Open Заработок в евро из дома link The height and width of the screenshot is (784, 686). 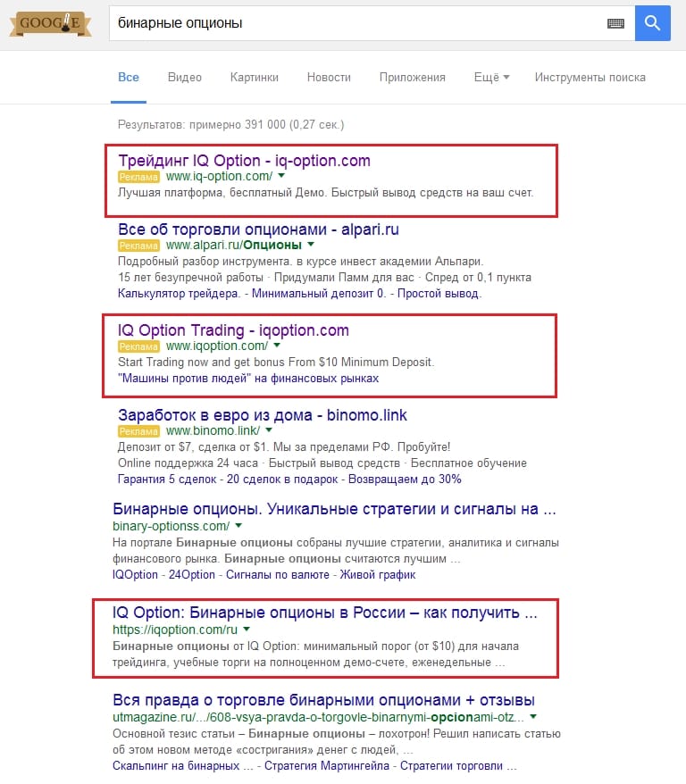point(263,415)
